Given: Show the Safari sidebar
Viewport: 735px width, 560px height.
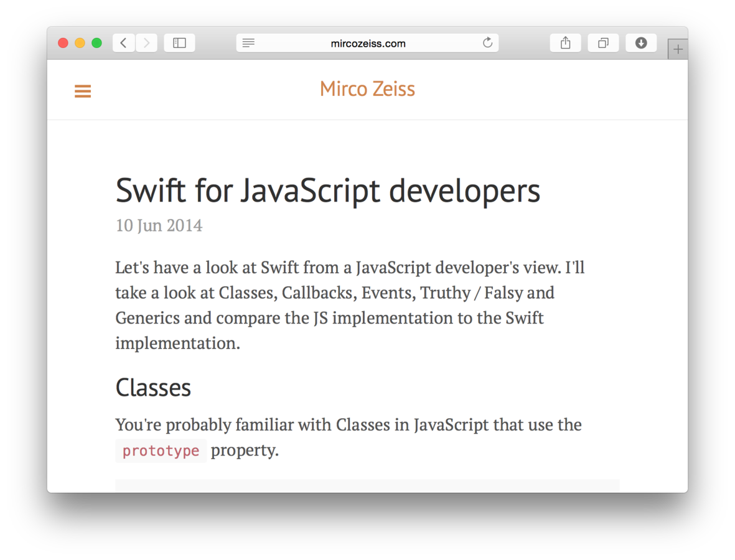Looking at the screenshot, I should pyautogui.click(x=179, y=43).
